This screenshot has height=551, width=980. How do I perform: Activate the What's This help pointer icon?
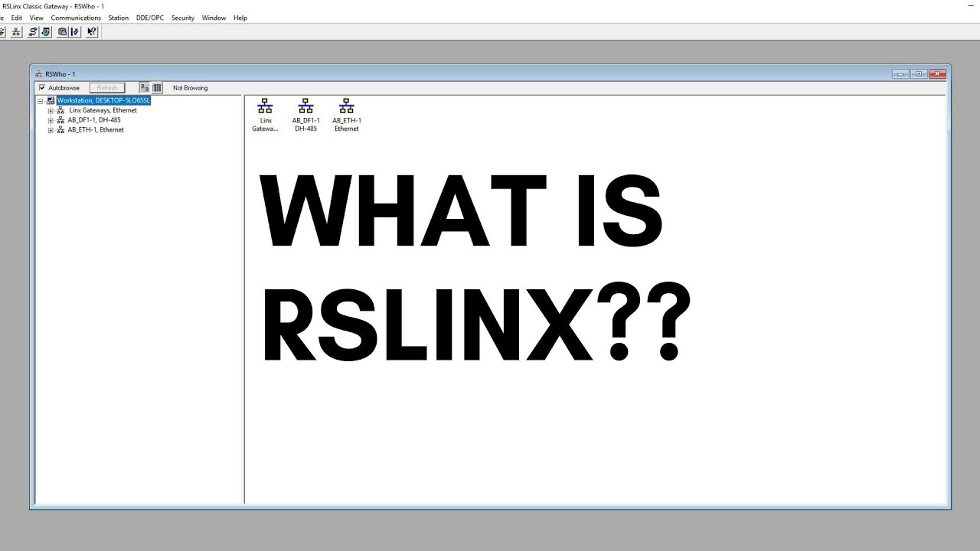92,31
